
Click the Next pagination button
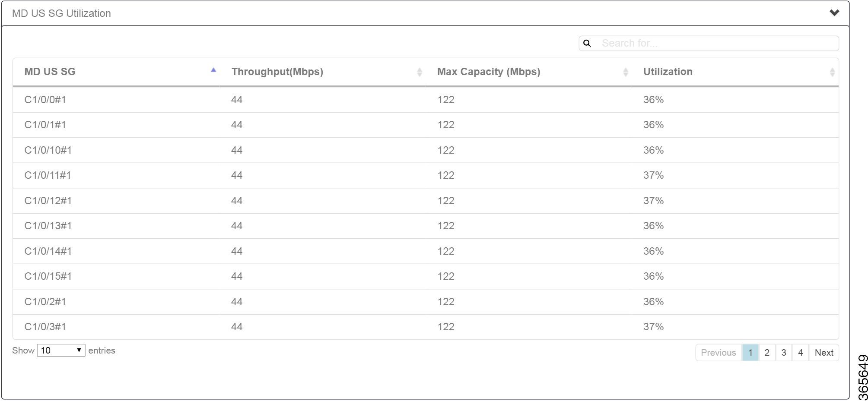tap(823, 352)
